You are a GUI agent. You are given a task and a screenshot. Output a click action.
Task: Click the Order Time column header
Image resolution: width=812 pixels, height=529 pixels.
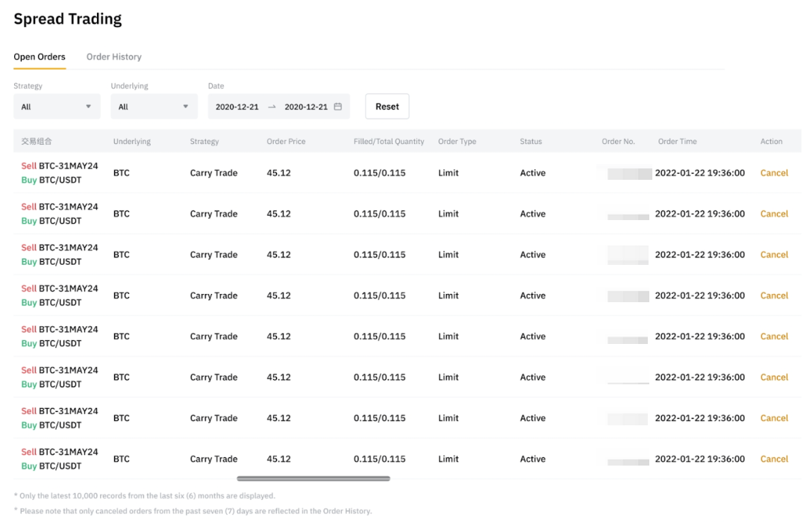(678, 142)
